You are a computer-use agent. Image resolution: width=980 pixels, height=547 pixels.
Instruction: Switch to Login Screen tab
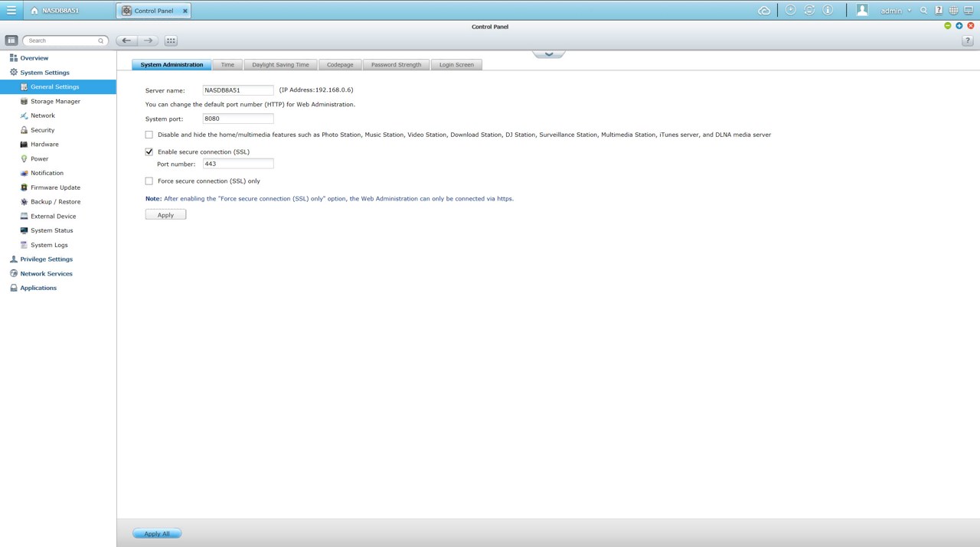coord(456,65)
